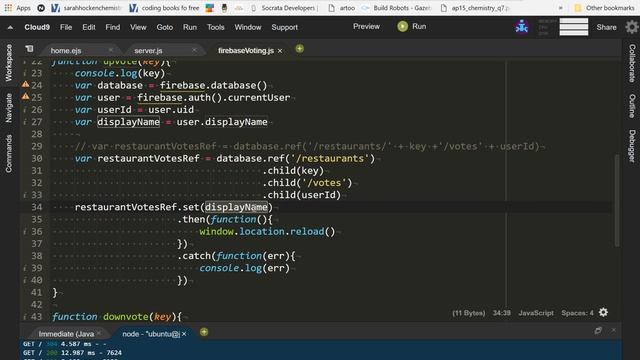640x360 pixels.
Task: Switch to the Immediate (Java console tab
Action: pos(66,334)
